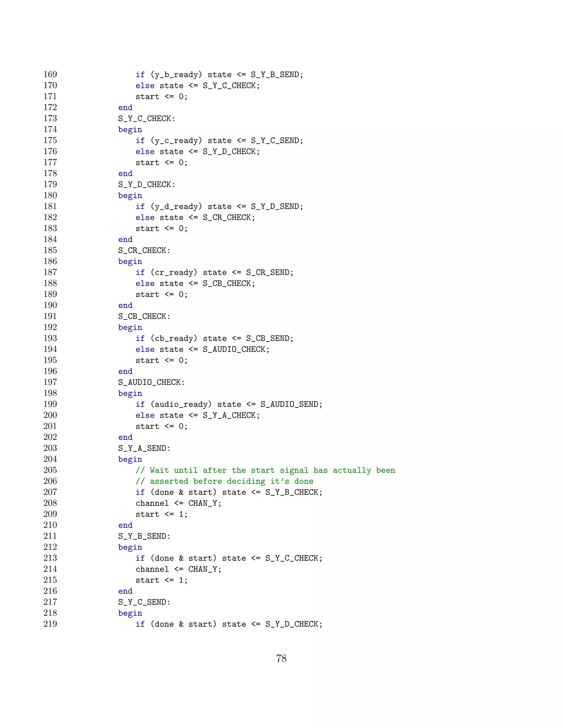Screen dimensions: 563x728
Task: Click 'else state <= S_AUDIO_CHECK;' on line 194
Action: 202,350
